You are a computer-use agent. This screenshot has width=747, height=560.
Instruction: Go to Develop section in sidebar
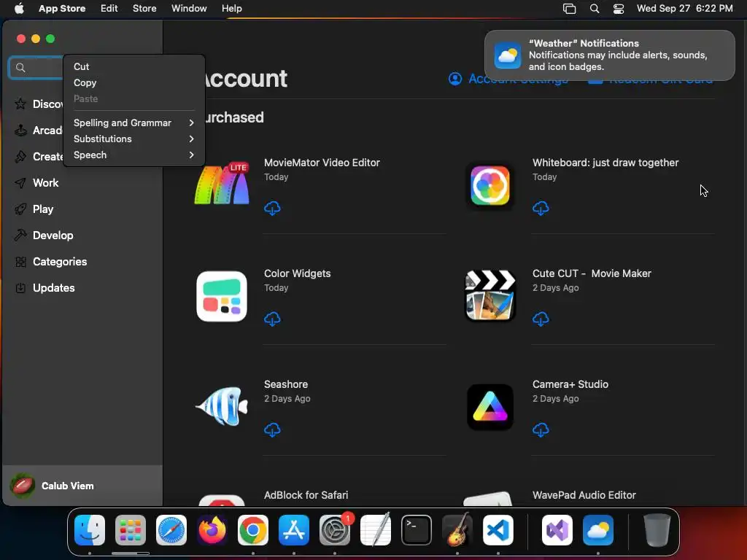tap(53, 236)
